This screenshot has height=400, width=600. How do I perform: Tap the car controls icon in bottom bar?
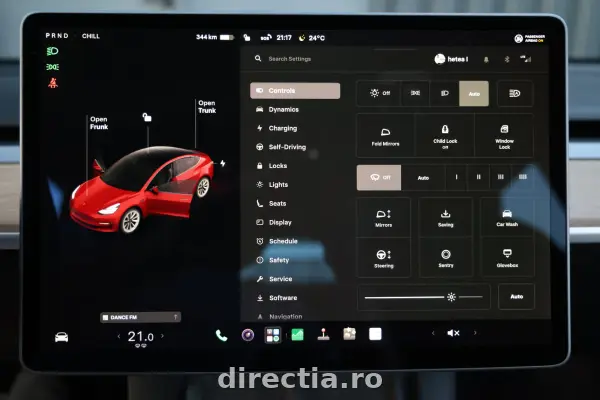pyautogui.click(x=62, y=337)
